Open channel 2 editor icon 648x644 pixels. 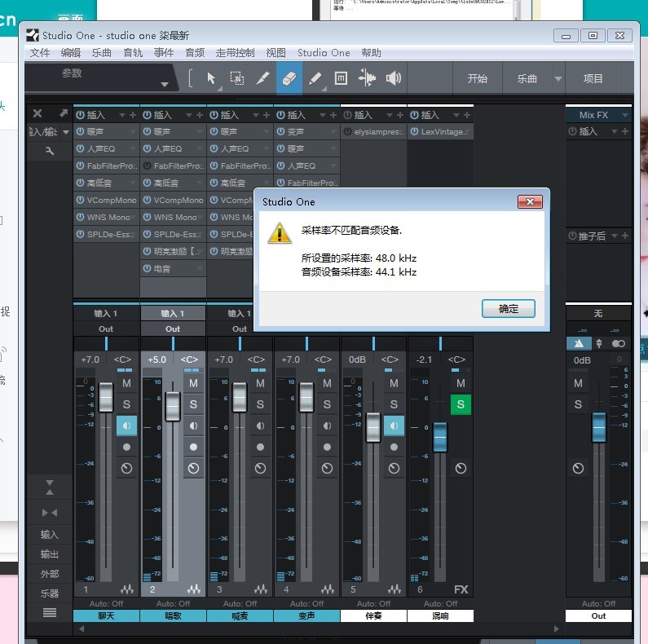coord(194,589)
